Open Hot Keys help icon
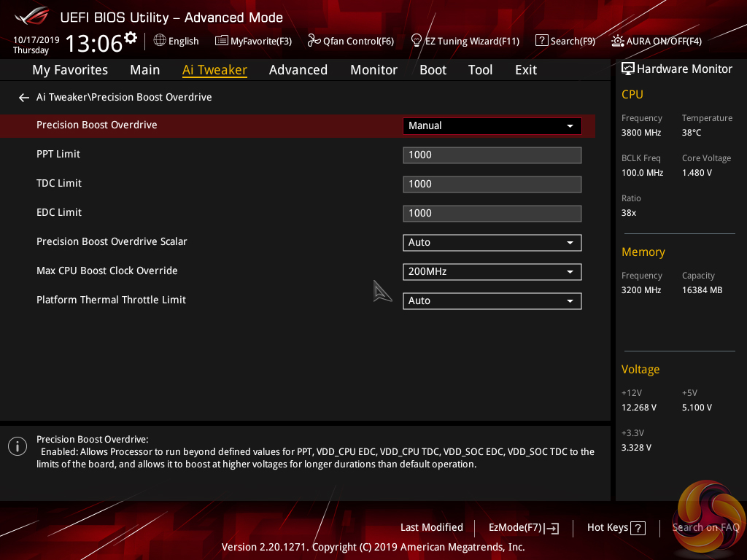This screenshot has height=560, width=747. pyautogui.click(x=638, y=528)
